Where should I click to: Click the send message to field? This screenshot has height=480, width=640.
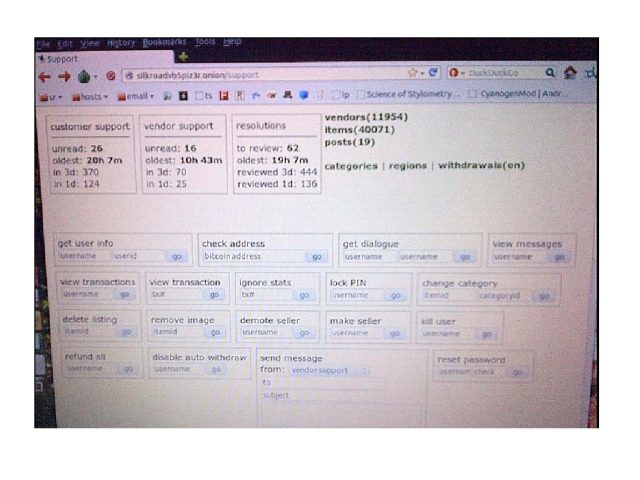[x=322, y=382]
